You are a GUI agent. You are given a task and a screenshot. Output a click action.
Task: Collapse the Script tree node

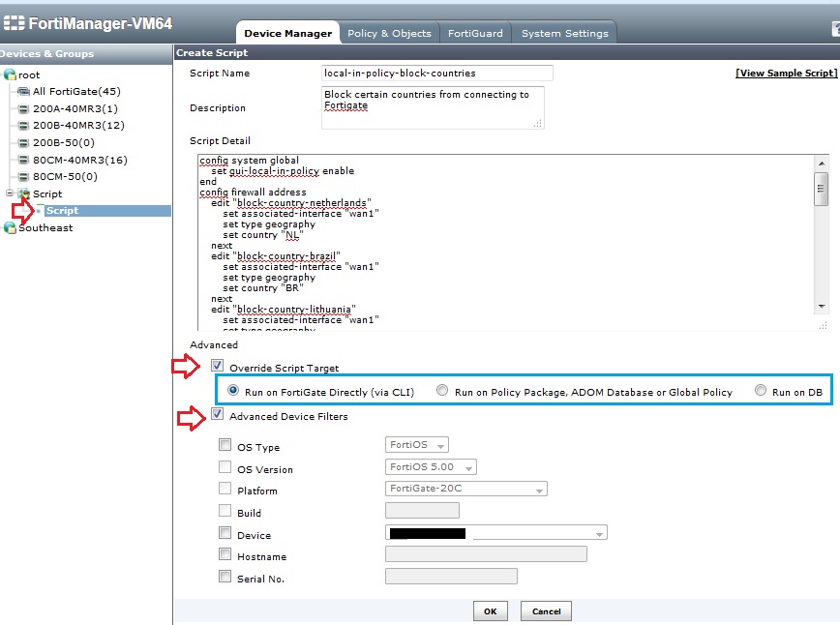pyautogui.click(x=9, y=193)
